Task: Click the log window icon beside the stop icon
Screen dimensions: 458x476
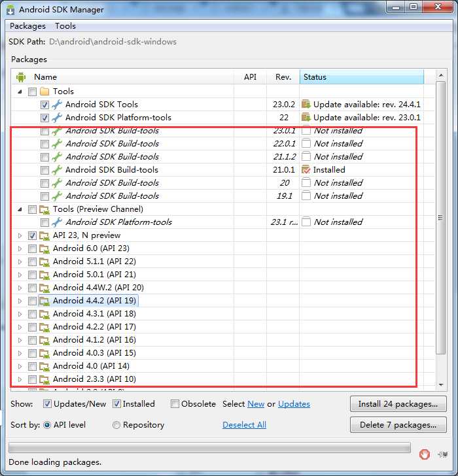Action: click(x=443, y=454)
